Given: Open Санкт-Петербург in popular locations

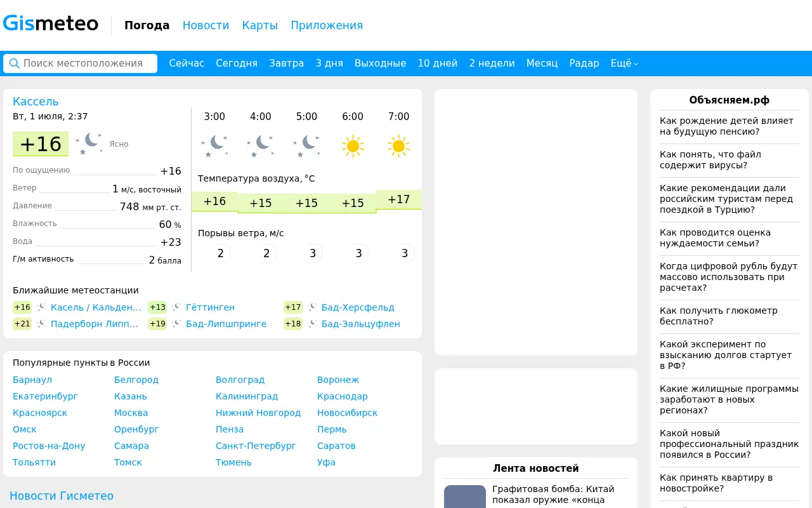Looking at the screenshot, I should [256, 446].
